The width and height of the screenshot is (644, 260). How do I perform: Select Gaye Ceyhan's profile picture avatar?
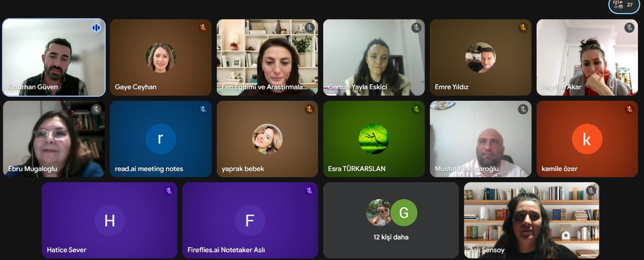pos(161,58)
